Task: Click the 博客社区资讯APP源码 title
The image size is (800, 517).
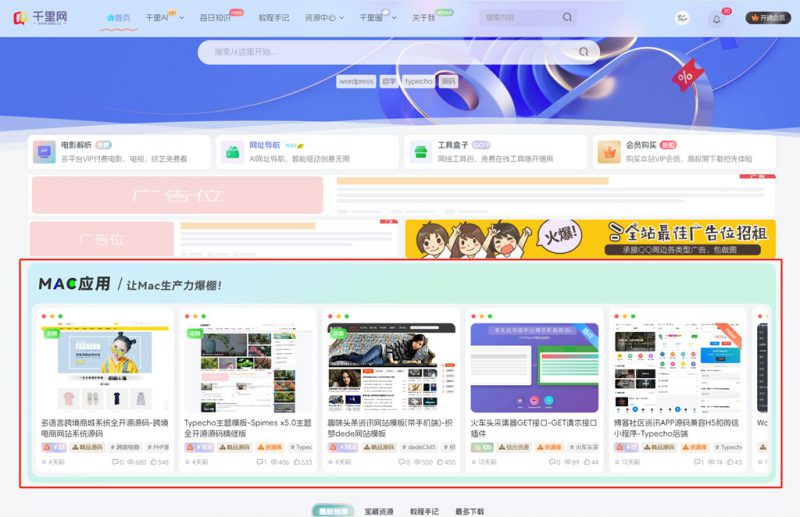Action: pyautogui.click(x=678, y=428)
